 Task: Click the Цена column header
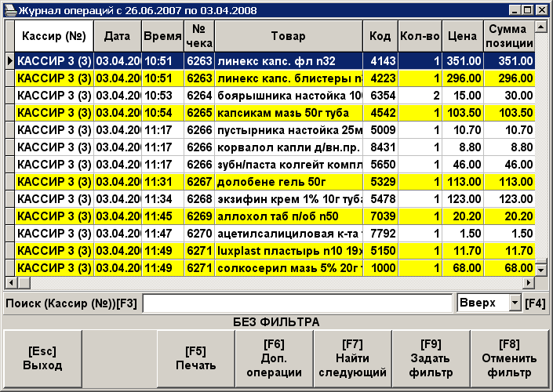click(462, 36)
